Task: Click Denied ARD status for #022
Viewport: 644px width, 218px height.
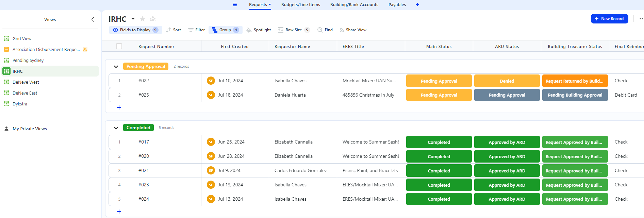Action: click(507, 81)
